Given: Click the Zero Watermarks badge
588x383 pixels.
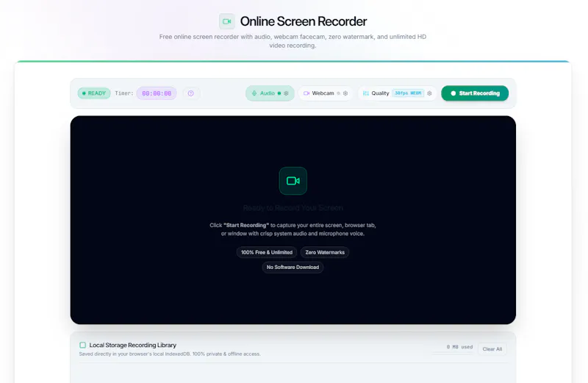Looking at the screenshot, I should pyautogui.click(x=325, y=252).
